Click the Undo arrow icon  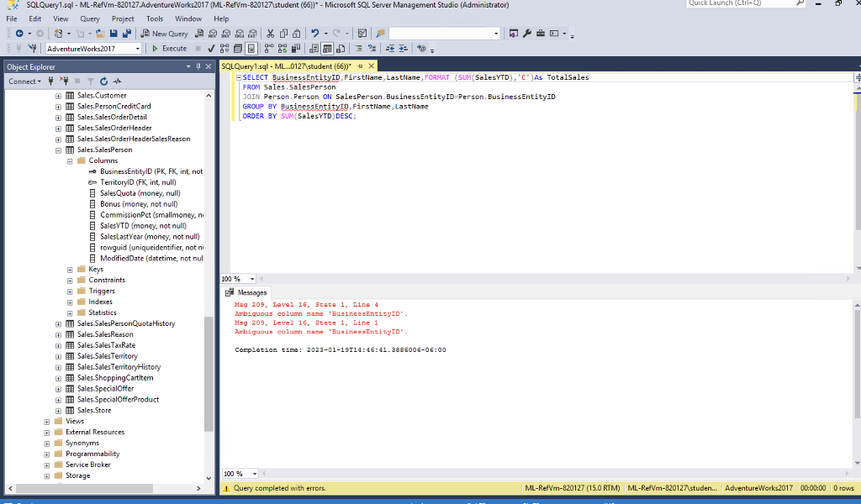tap(315, 34)
